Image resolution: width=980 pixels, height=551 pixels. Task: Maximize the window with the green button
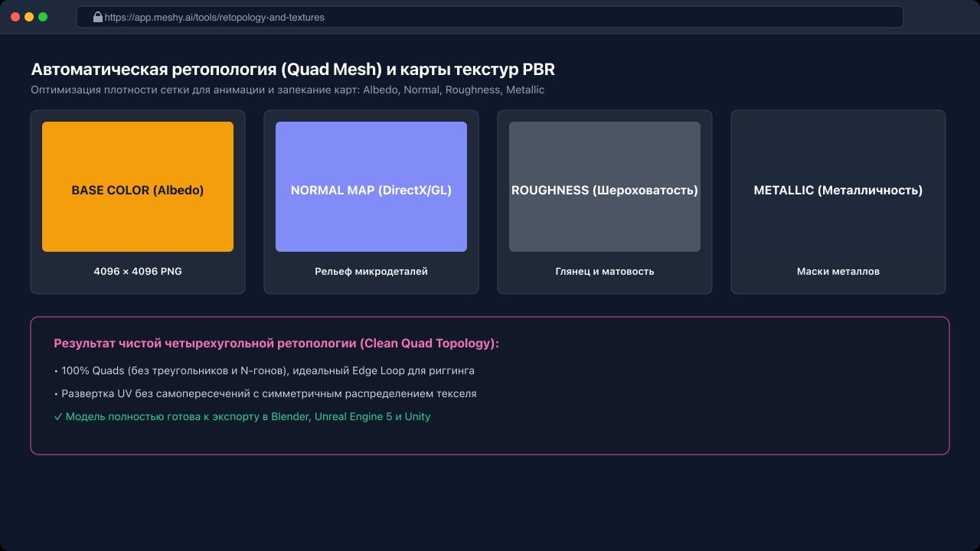pos(43,17)
